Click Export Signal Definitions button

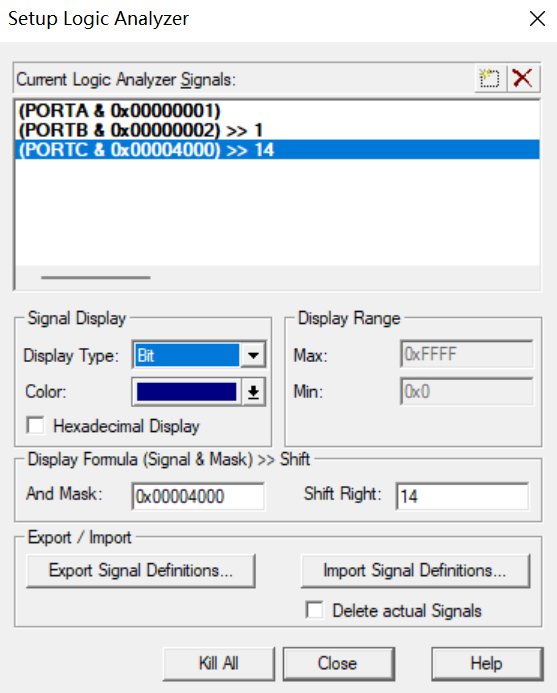(141, 571)
